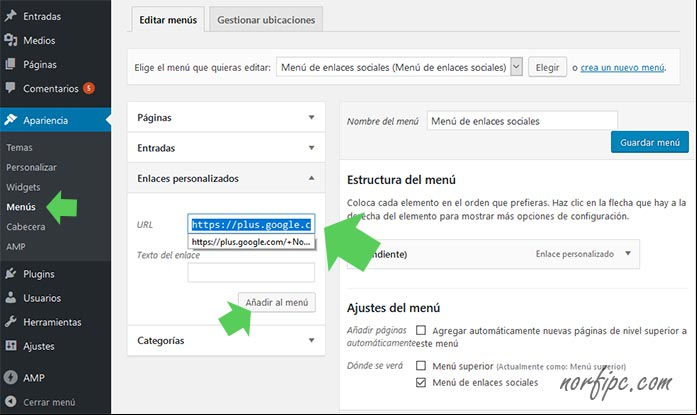Click the Ajustes settings icon in sidebar
697x415 pixels.
(x=11, y=346)
